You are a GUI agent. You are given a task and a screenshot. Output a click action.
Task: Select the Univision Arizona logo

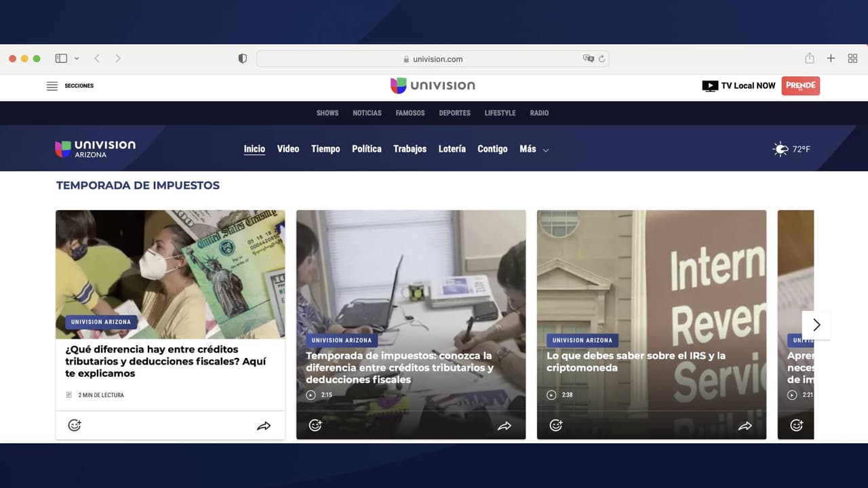click(x=95, y=148)
